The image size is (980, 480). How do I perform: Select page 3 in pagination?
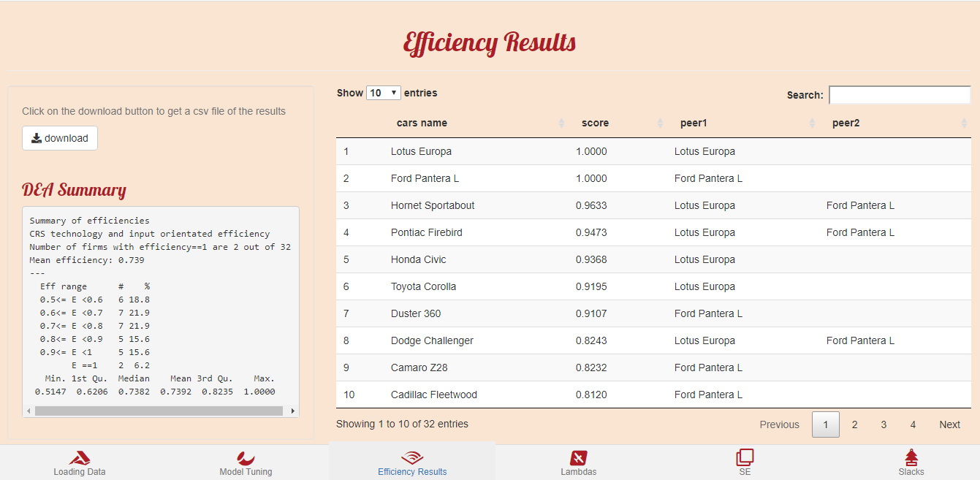884,424
